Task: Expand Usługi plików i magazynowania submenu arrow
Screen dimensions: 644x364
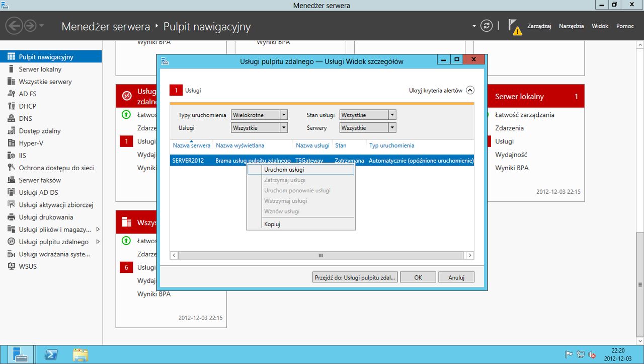Action: (98, 230)
